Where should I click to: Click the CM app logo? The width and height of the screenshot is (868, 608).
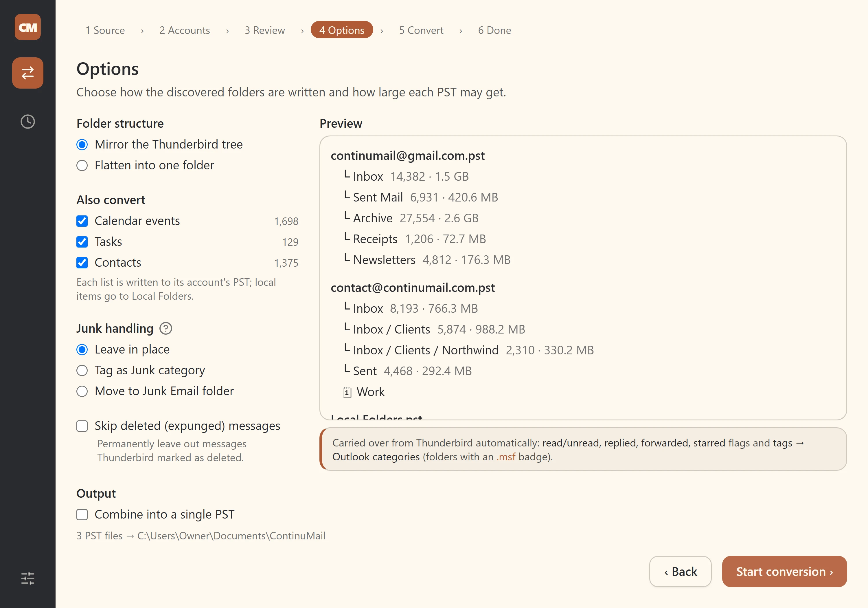click(x=27, y=27)
